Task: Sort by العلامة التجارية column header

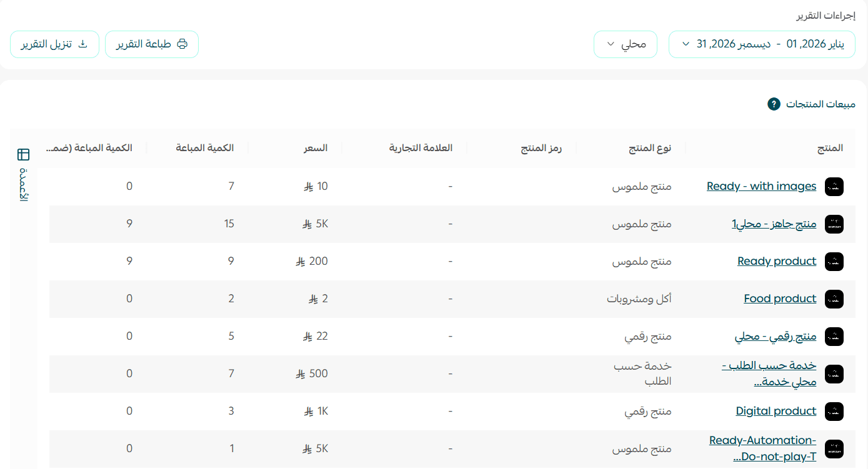Action: 421,148
